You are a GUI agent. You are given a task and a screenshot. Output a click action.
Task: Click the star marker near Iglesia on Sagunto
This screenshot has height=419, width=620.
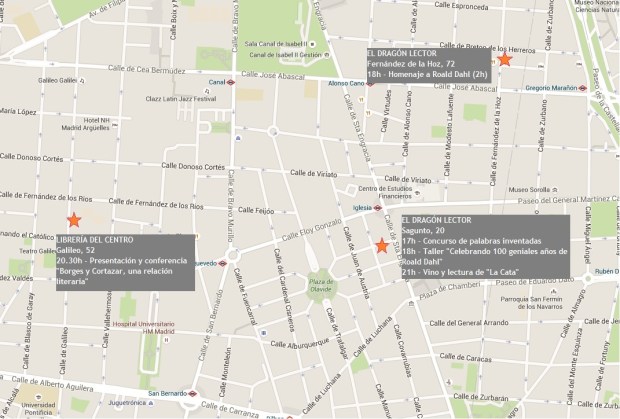(381, 245)
